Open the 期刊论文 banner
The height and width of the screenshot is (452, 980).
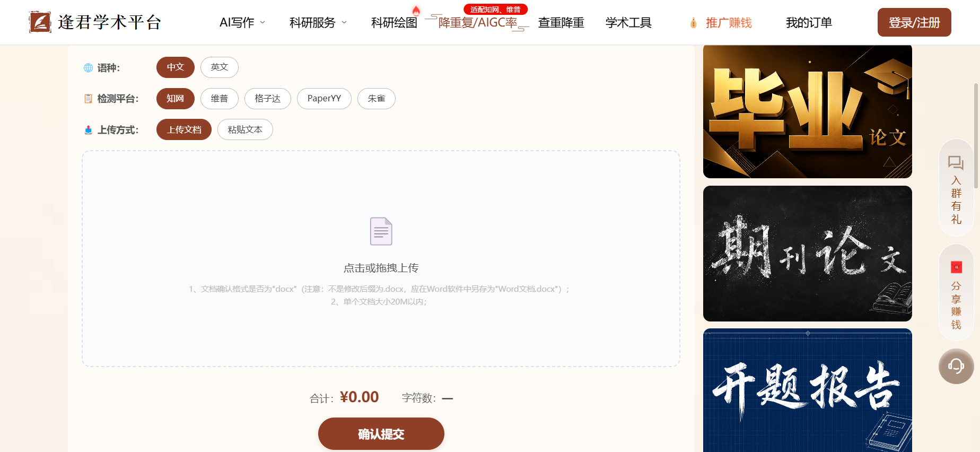click(x=808, y=254)
